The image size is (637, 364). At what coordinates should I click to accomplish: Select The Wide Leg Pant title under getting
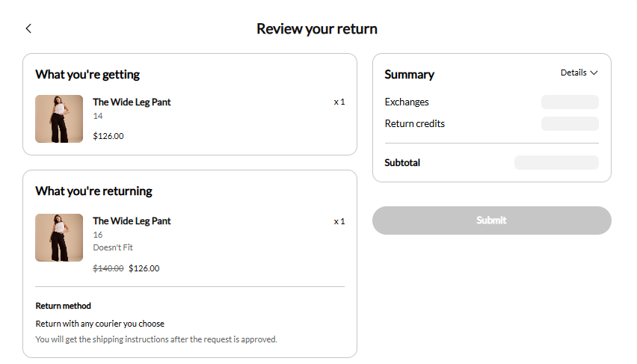point(132,102)
